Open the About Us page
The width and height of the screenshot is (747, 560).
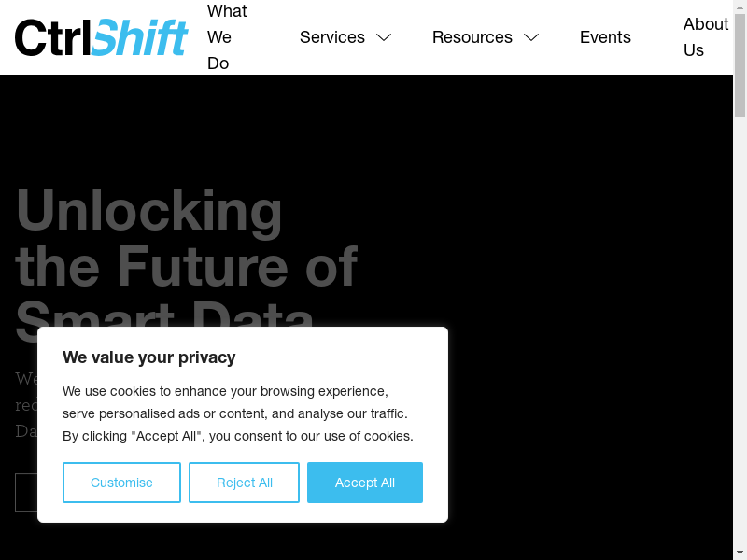[x=705, y=37]
